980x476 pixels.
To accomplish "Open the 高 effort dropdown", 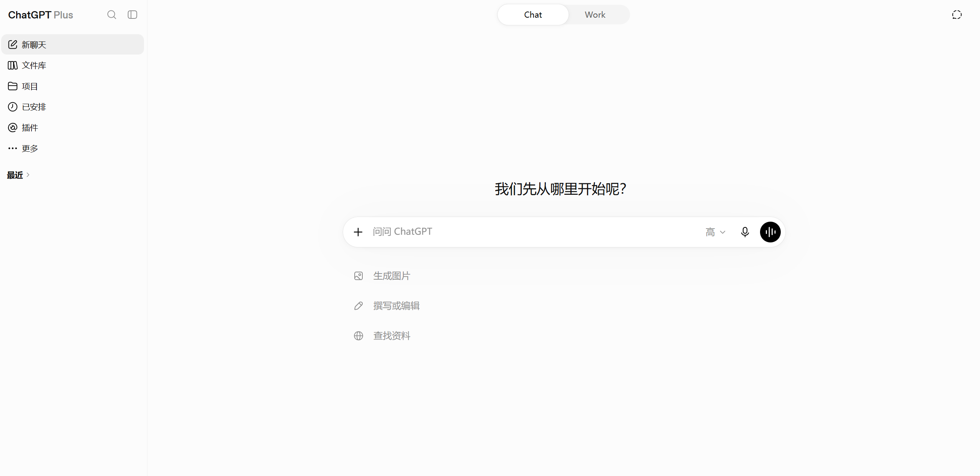I will pyautogui.click(x=715, y=232).
